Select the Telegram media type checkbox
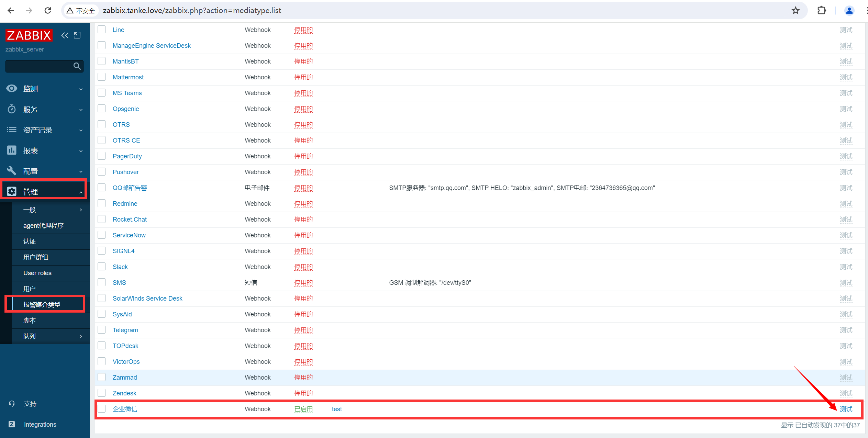 coord(102,330)
